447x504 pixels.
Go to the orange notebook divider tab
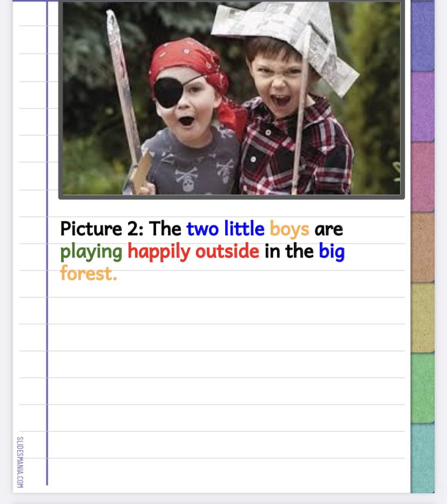[x=423, y=247]
